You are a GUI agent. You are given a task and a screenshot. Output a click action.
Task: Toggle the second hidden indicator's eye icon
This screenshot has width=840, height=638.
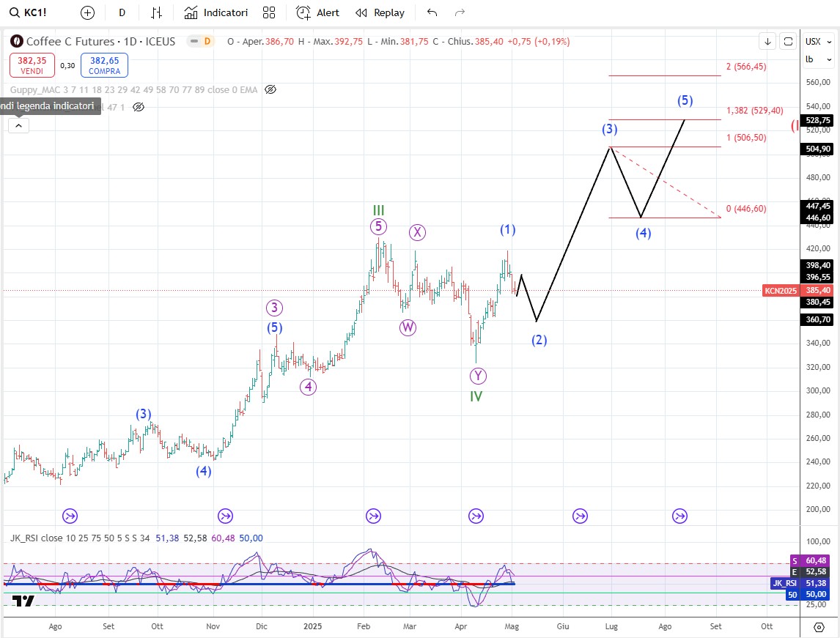coord(139,107)
